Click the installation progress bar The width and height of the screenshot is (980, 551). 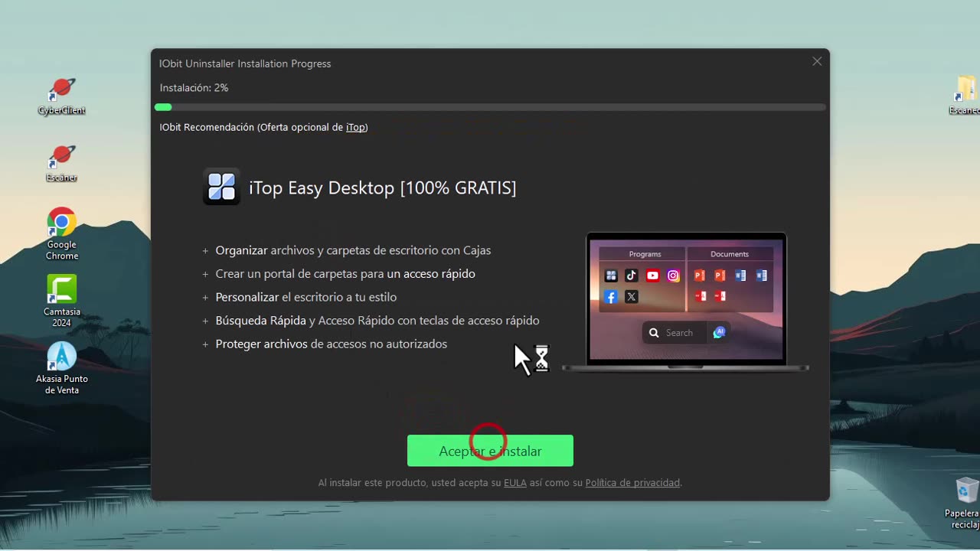click(x=490, y=108)
